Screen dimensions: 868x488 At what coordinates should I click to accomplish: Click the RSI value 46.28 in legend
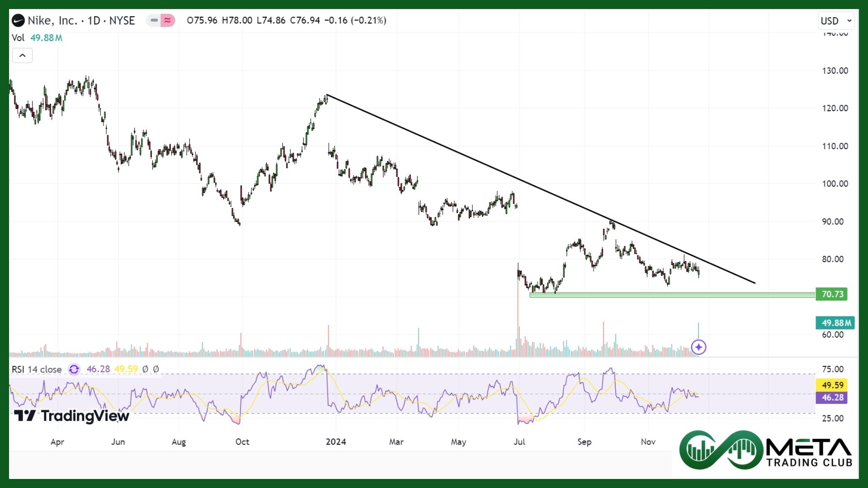98,369
